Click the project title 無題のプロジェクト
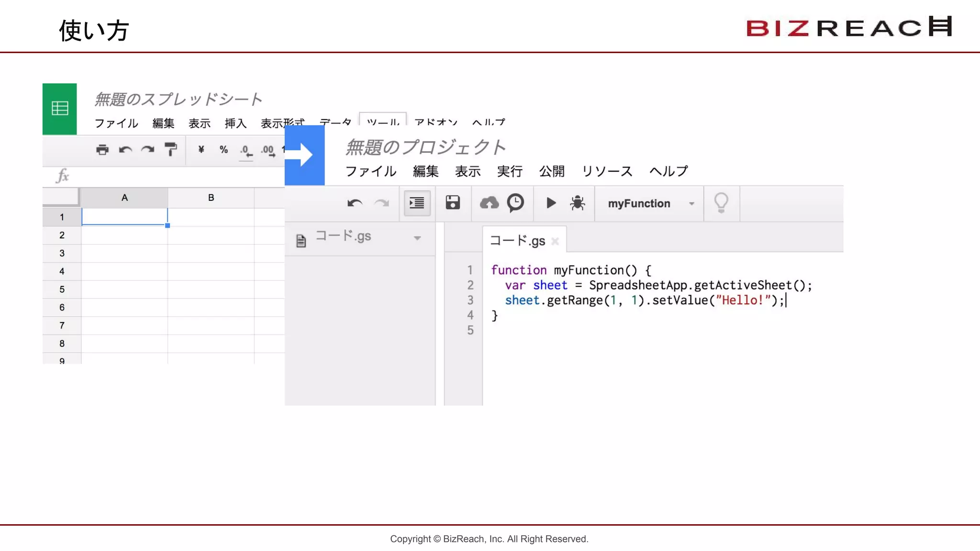This screenshot has width=980, height=551. (x=425, y=147)
